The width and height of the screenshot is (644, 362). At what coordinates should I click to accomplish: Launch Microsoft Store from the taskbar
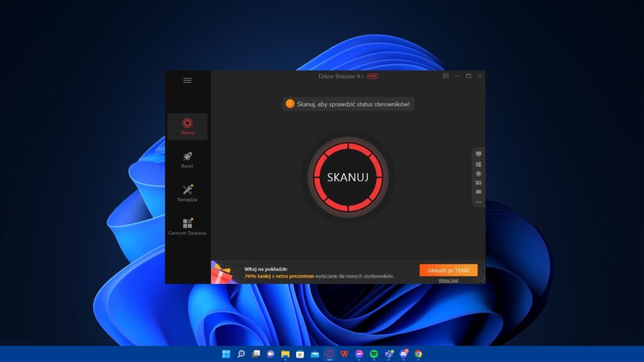(x=300, y=354)
